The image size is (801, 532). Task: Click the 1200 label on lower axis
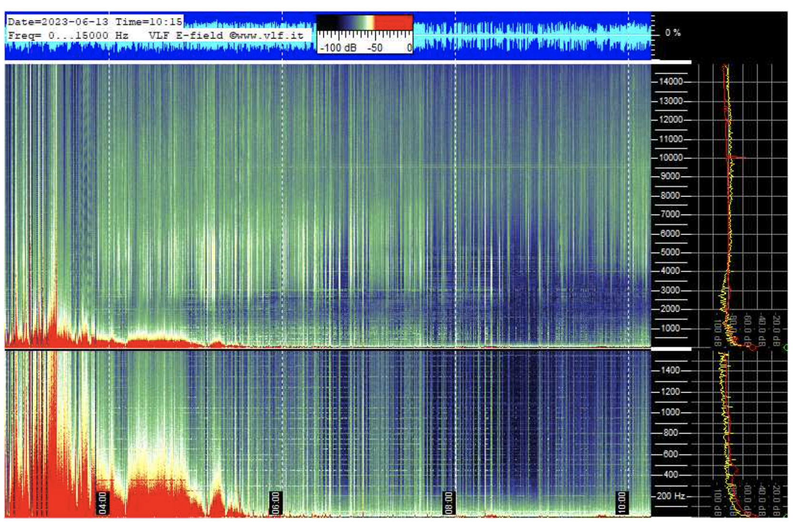point(671,392)
